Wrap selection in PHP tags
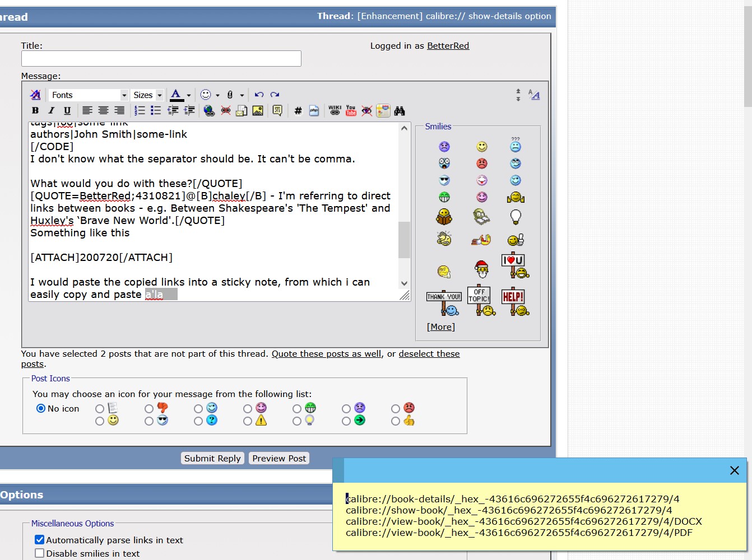 [x=314, y=111]
